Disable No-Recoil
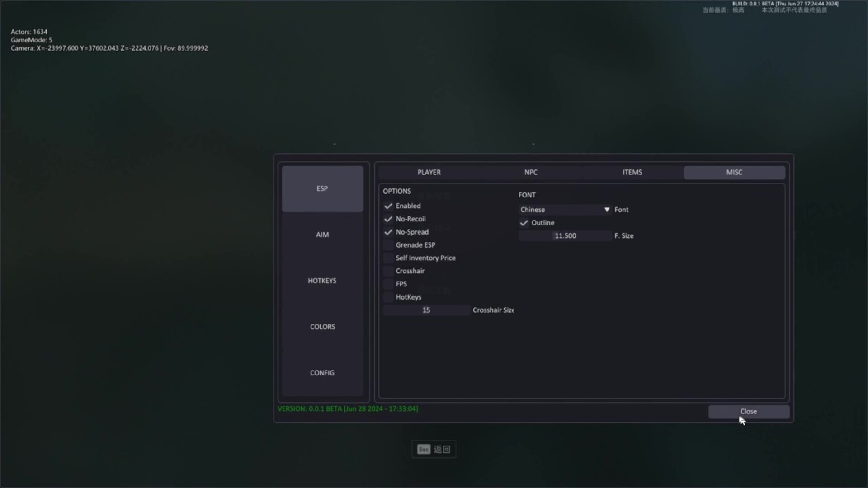Screen dimensions: 868x488 pyautogui.click(x=388, y=219)
